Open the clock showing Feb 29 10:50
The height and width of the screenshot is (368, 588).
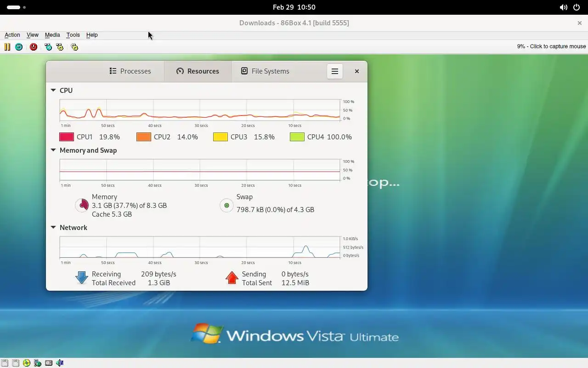pos(294,7)
